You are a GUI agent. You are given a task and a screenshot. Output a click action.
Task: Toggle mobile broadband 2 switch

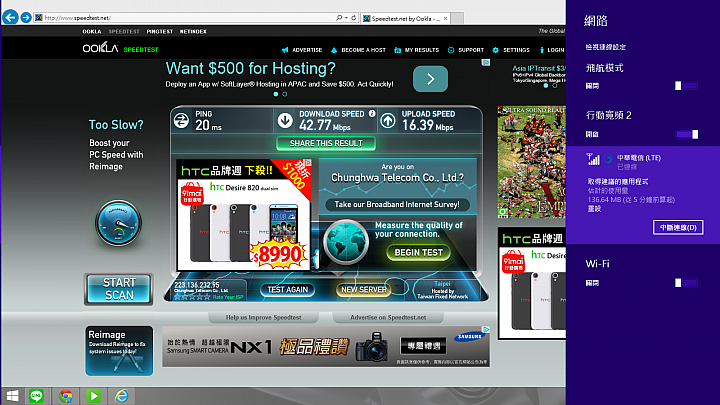coord(686,134)
